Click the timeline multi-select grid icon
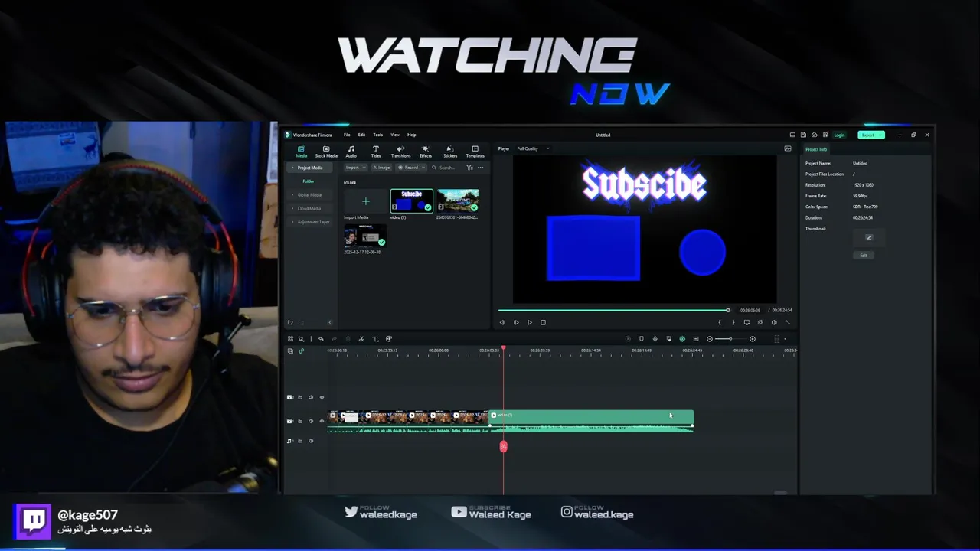The height and width of the screenshot is (551, 980). (x=290, y=339)
